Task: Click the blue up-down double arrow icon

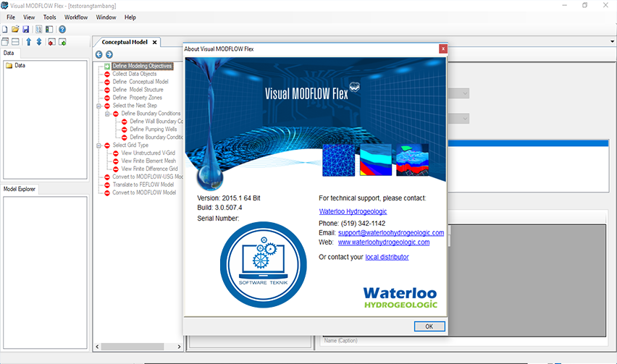Action: (x=39, y=42)
